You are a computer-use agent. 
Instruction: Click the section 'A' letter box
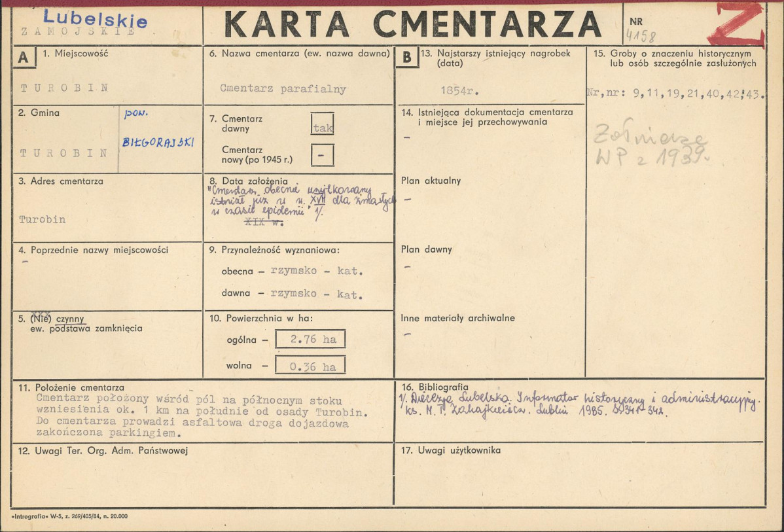24,58
